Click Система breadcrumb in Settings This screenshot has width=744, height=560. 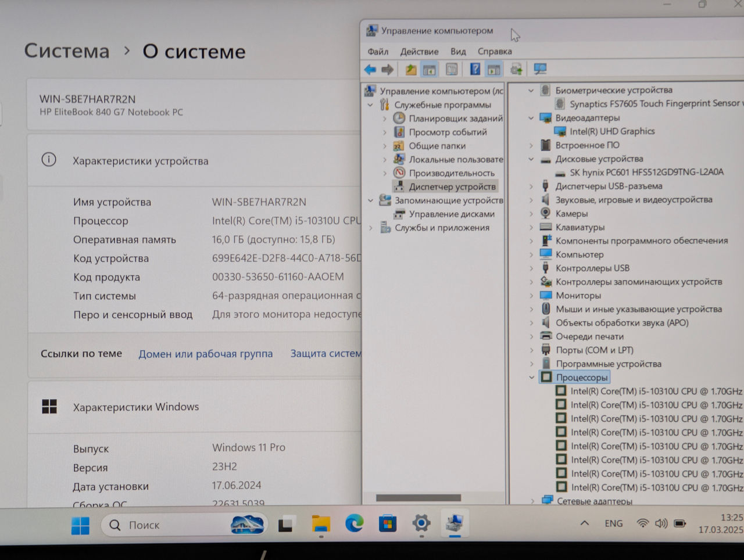click(67, 51)
